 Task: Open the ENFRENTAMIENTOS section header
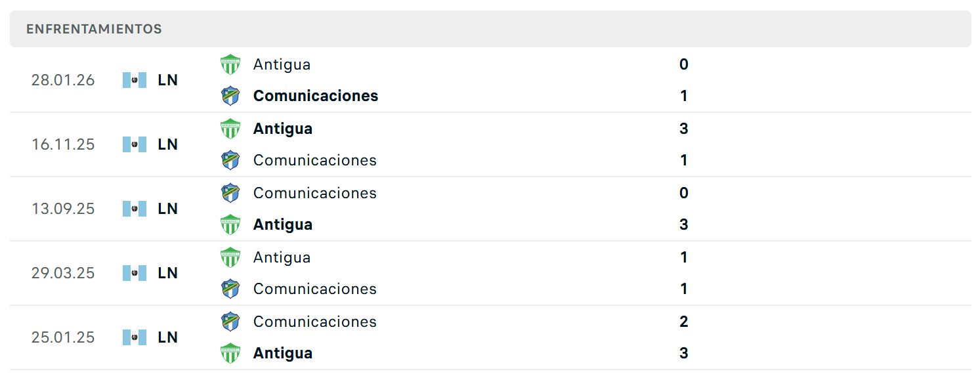(x=490, y=29)
